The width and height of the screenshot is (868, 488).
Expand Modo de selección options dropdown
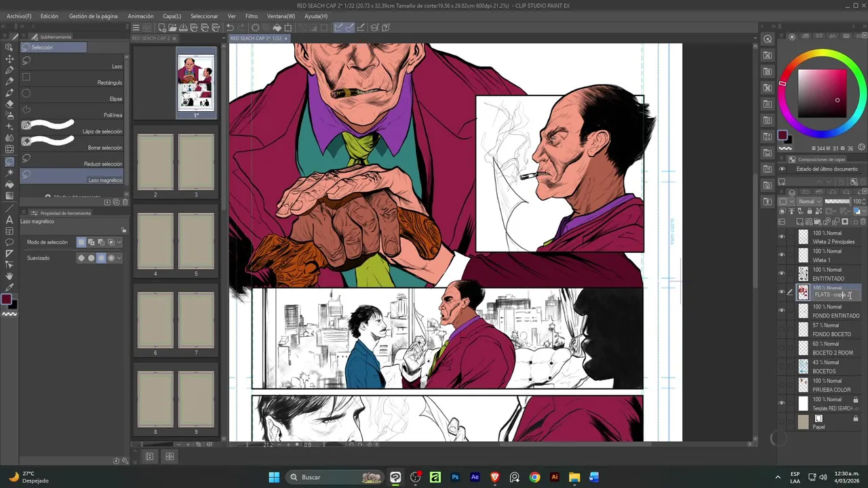click(x=120, y=242)
